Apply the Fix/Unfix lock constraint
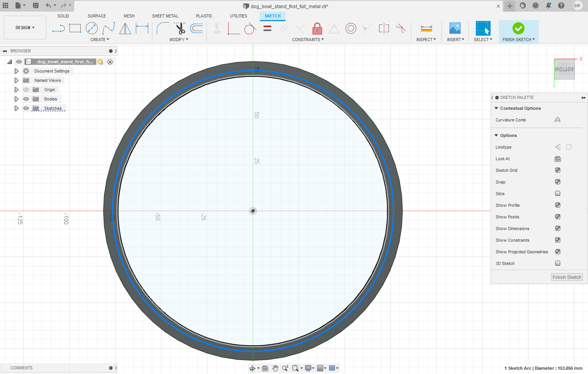 pyautogui.click(x=317, y=28)
